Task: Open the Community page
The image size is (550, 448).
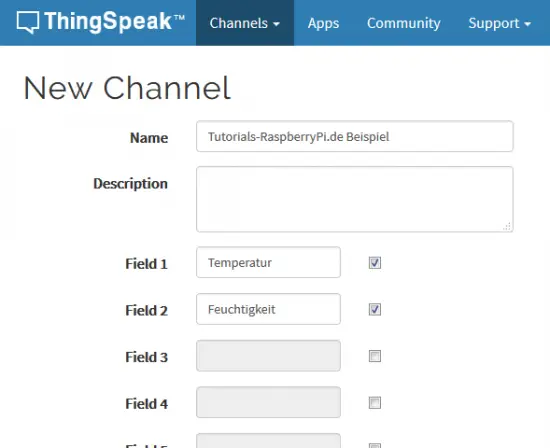Action: (404, 23)
